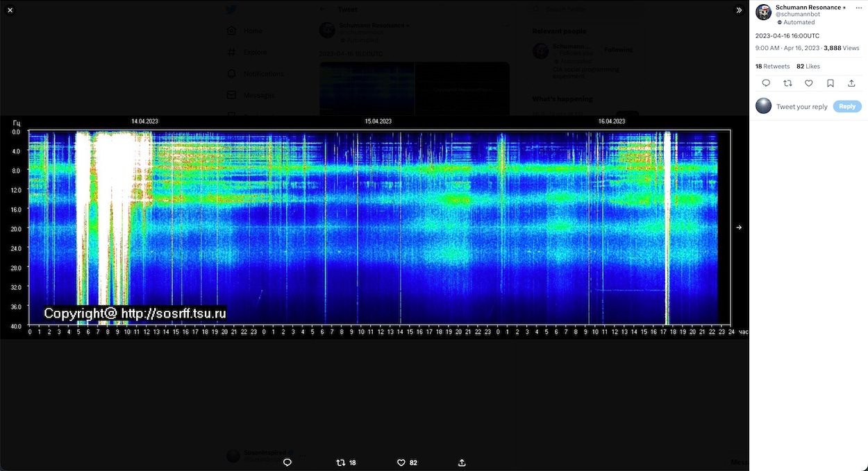Click the Schumann resonance spectrogram image

[x=375, y=228]
